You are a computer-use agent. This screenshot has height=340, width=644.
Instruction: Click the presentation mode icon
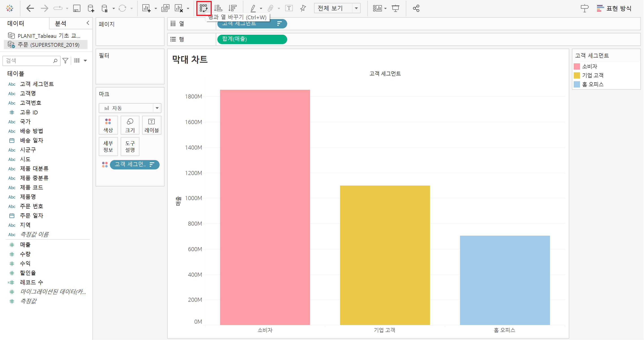395,8
